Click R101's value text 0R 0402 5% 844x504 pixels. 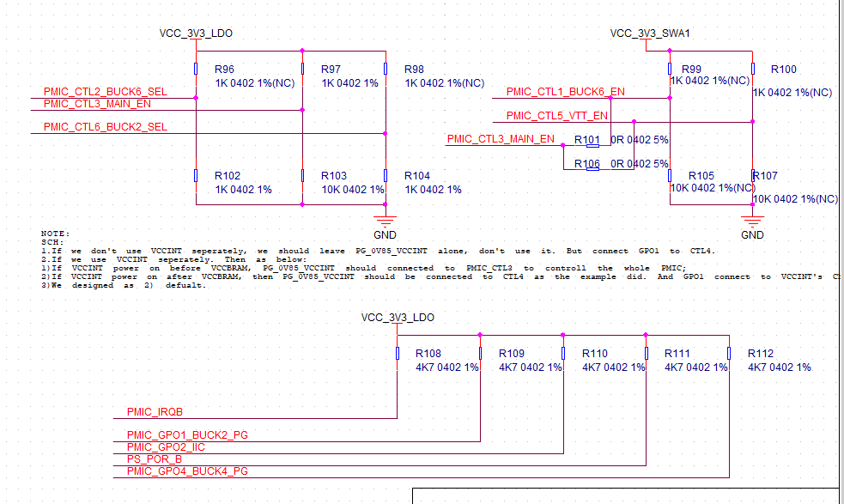639,139
